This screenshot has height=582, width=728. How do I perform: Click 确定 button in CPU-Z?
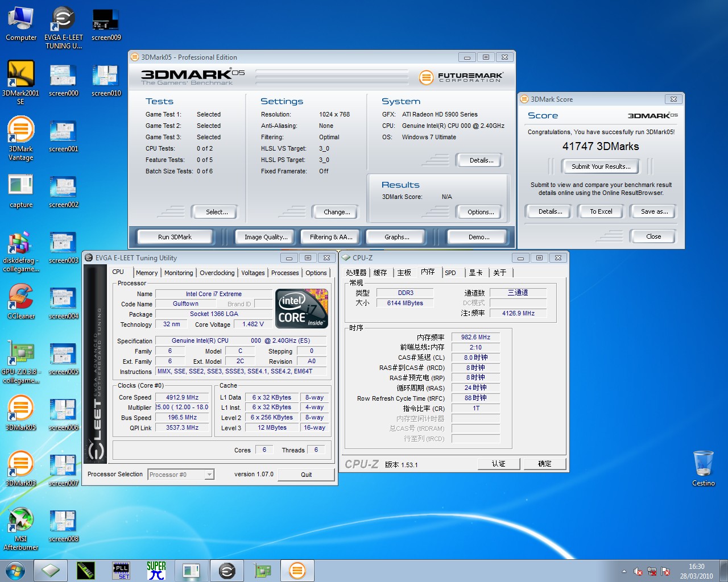pos(545,464)
